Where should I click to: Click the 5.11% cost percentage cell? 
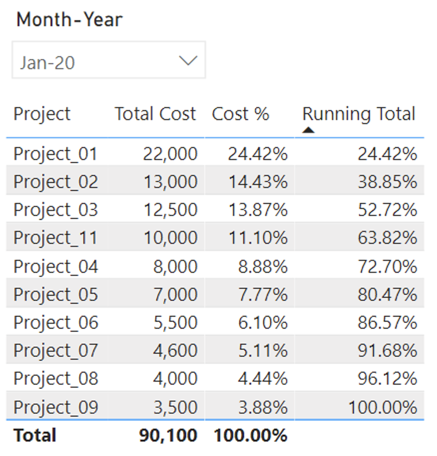coord(263,351)
